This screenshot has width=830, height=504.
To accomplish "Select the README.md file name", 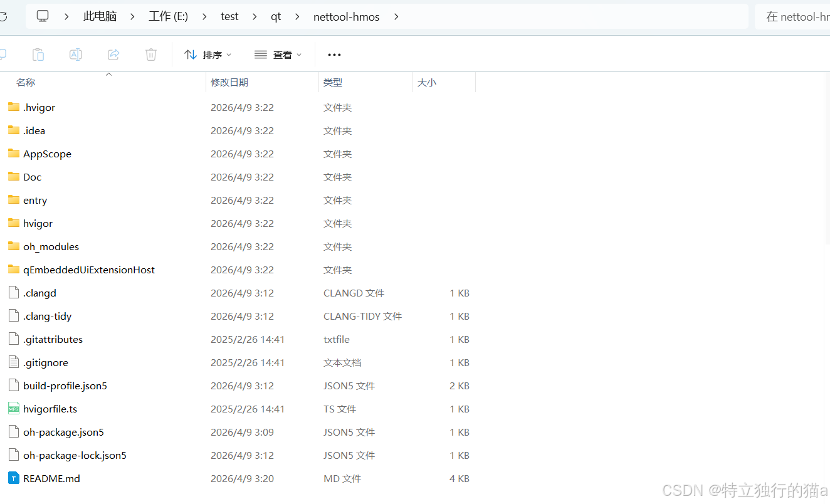I will [51, 478].
